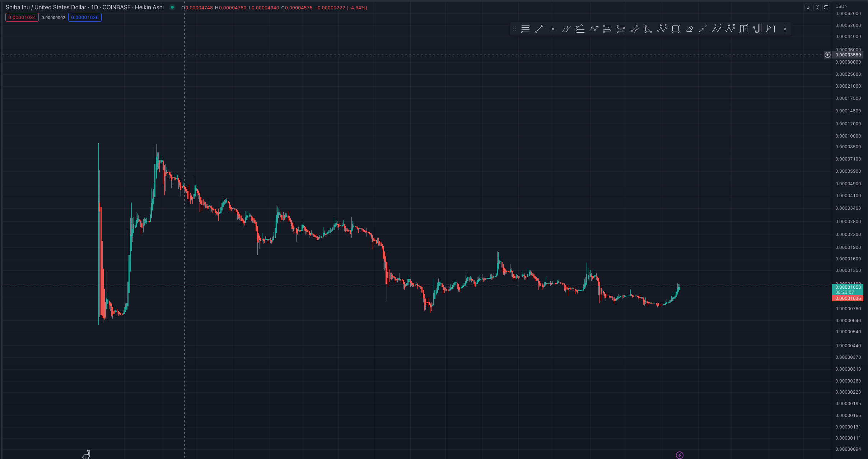The width and height of the screenshot is (868, 459).
Task: Toggle maximize chart pane button
Action: pyautogui.click(x=826, y=7)
